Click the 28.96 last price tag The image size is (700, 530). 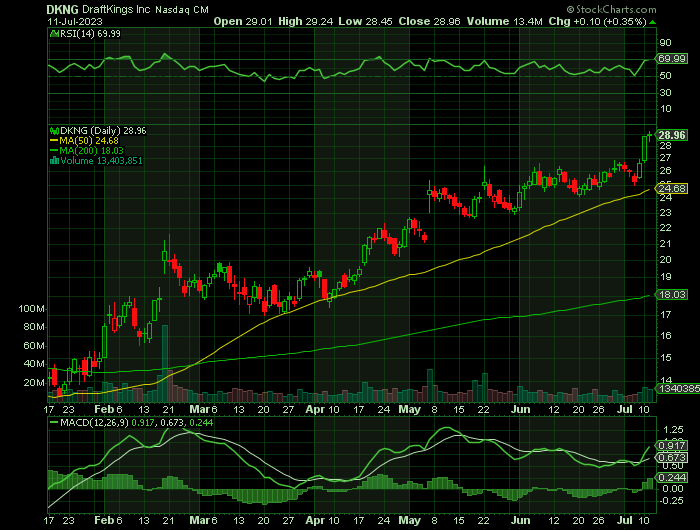672,135
